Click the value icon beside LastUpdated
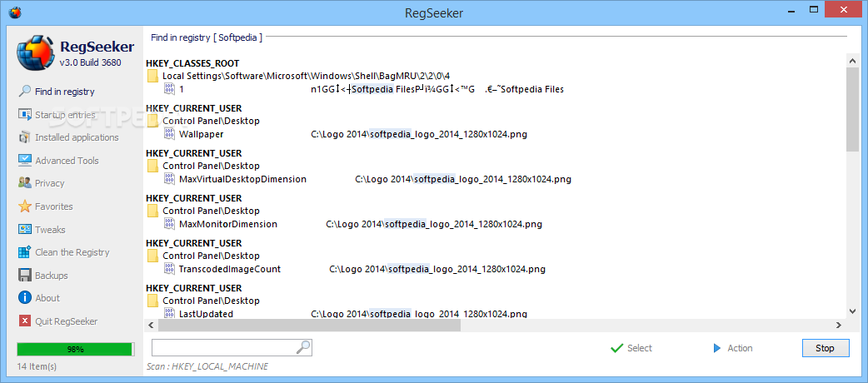Image resolution: width=868 pixels, height=383 pixels. pyautogui.click(x=169, y=313)
